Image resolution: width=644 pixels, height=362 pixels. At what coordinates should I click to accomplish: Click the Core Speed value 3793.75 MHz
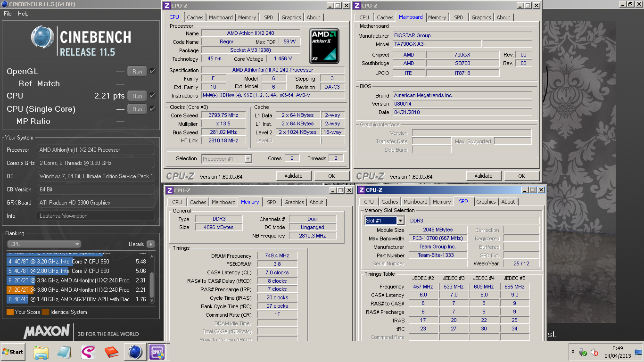click(223, 115)
